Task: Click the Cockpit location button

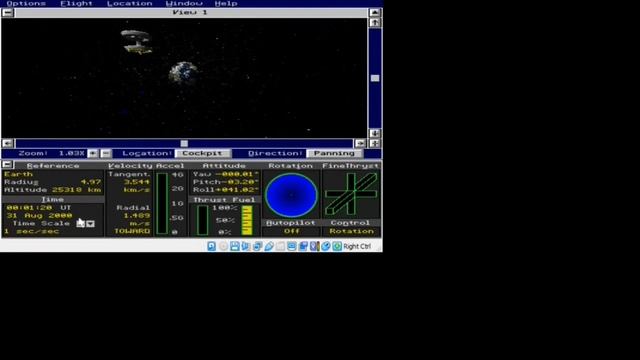Action: [x=202, y=153]
